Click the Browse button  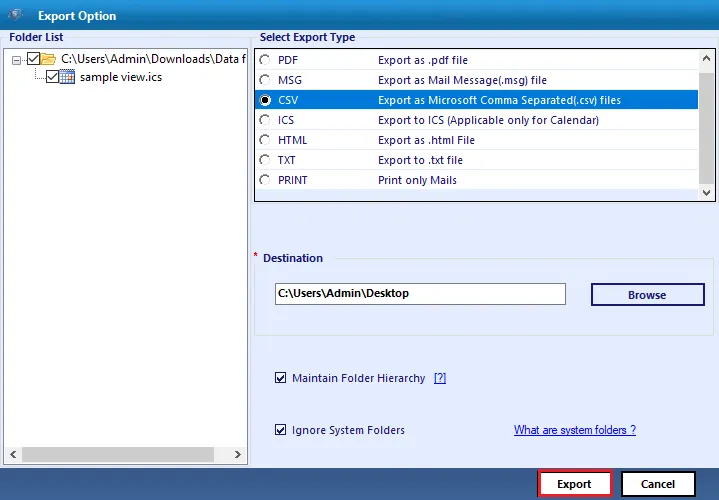click(647, 294)
